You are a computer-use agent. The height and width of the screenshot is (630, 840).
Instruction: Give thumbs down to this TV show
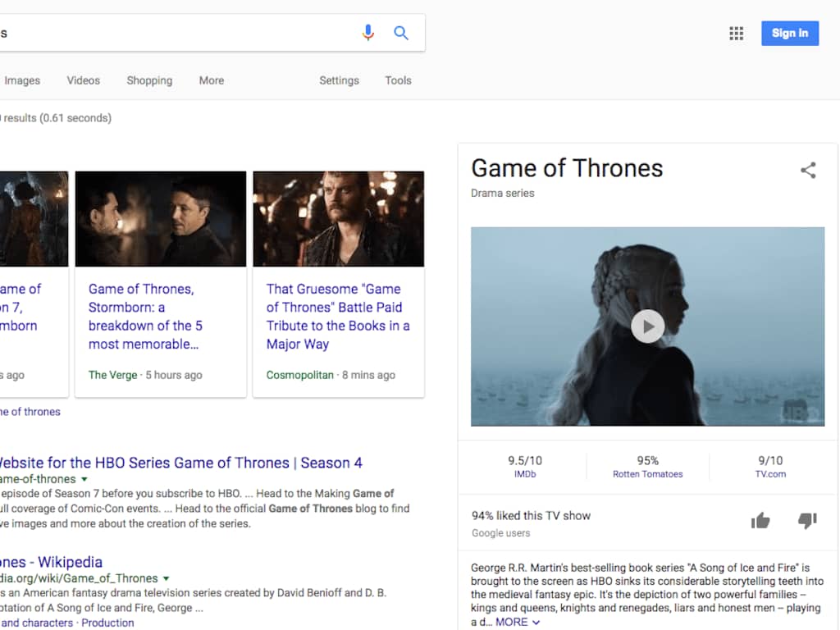click(x=807, y=520)
